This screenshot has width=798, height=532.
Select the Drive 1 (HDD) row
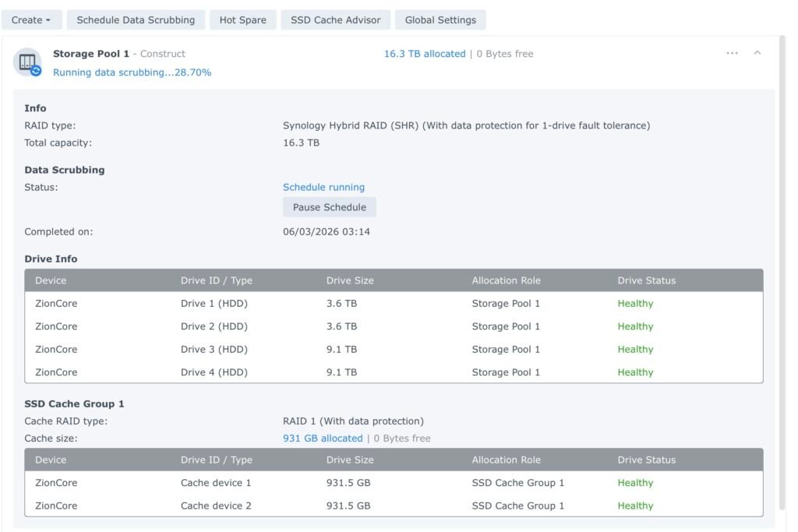(x=394, y=303)
